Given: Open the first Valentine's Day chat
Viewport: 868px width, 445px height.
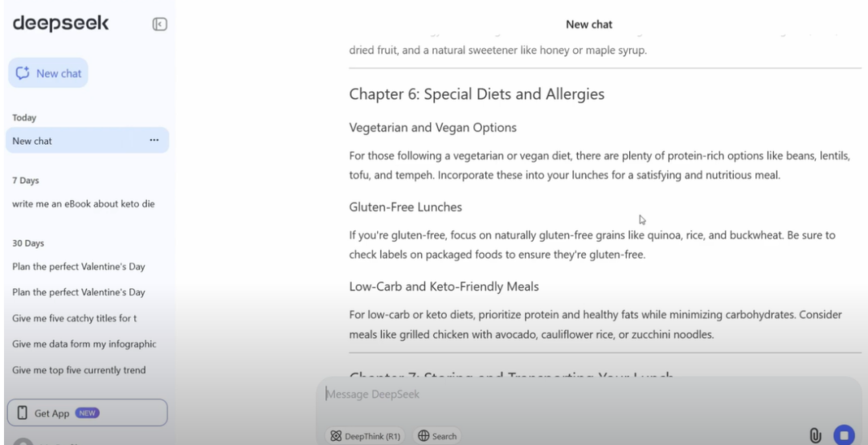Looking at the screenshot, I should (x=79, y=267).
